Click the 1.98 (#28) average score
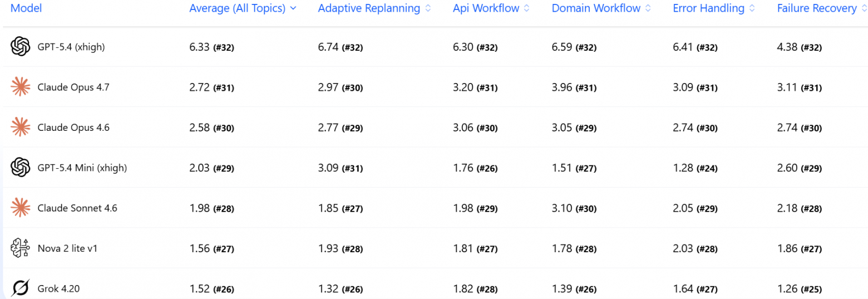This screenshot has height=299, width=868. point(211,208)
